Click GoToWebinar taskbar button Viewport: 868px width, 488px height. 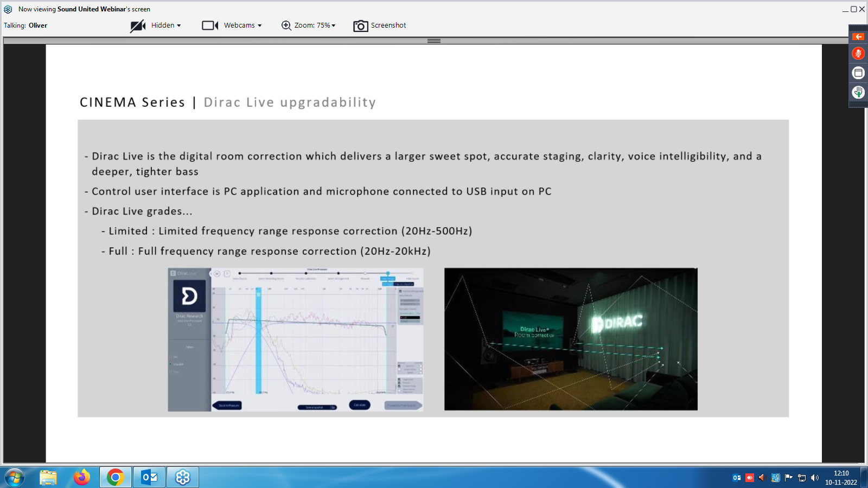(x=183, y=478)
